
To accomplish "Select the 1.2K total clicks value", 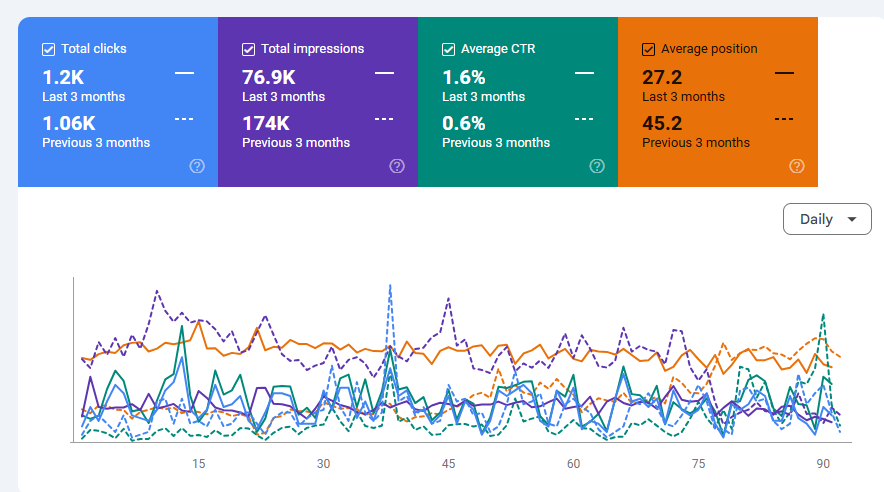I will pos(65,78).
